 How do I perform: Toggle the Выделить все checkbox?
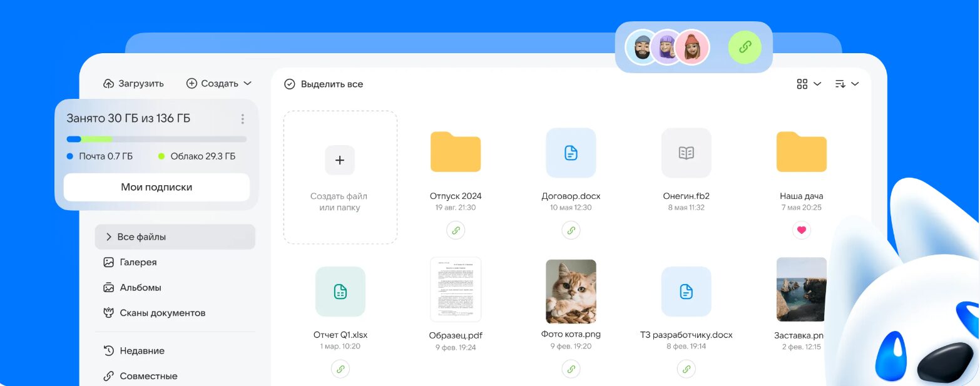point(289,84)
